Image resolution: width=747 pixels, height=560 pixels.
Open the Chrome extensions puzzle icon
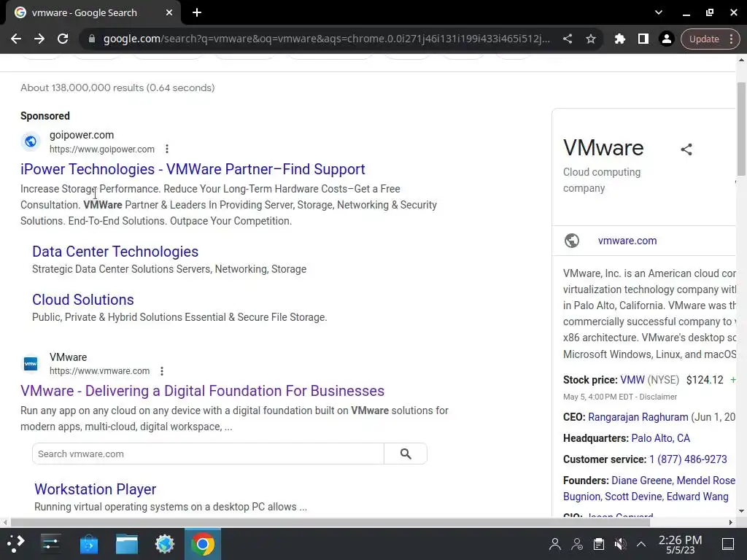[620, 39]
